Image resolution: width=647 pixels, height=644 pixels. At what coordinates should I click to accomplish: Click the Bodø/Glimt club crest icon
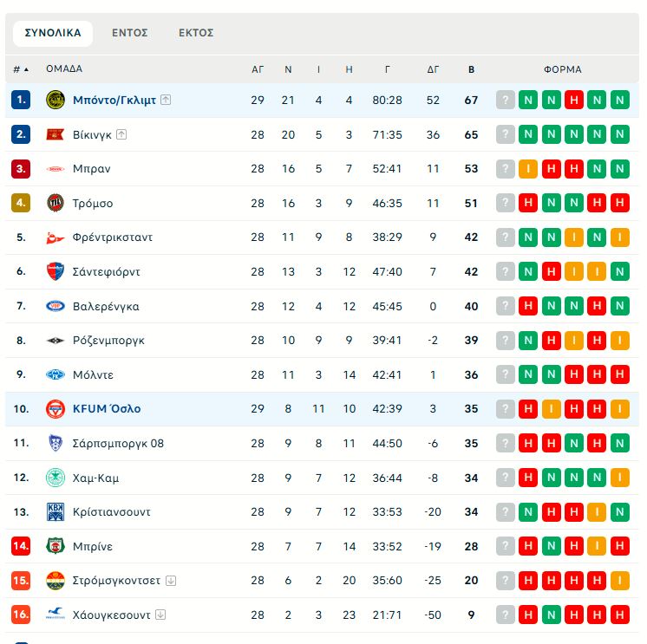click(56, 100)
